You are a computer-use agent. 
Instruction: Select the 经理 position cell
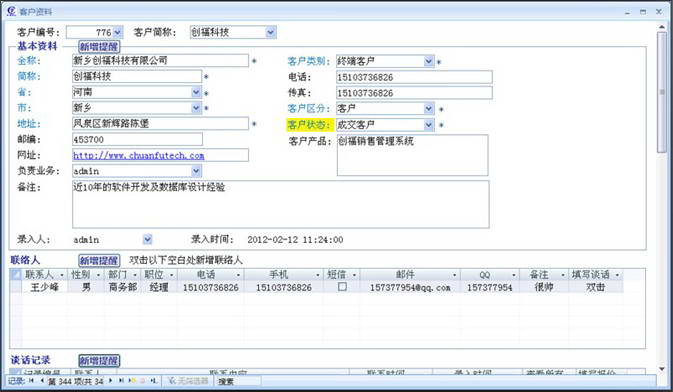click(158, 287)
